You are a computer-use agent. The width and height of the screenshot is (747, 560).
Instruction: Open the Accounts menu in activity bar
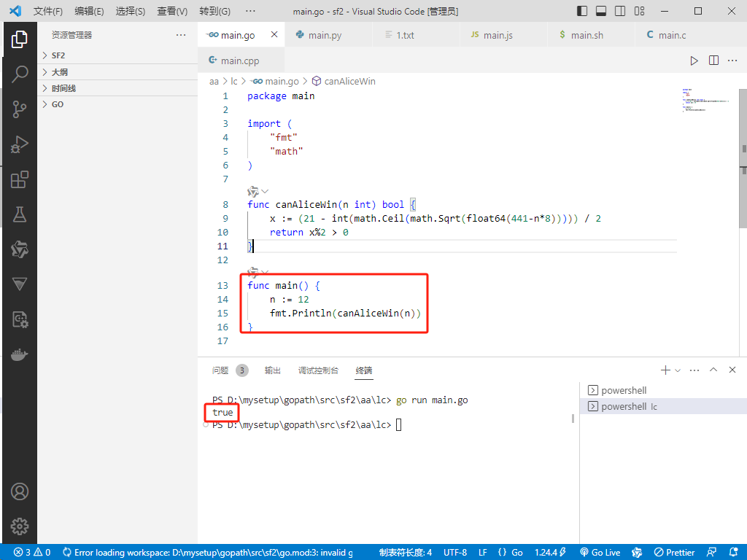[x=20, y=491]
